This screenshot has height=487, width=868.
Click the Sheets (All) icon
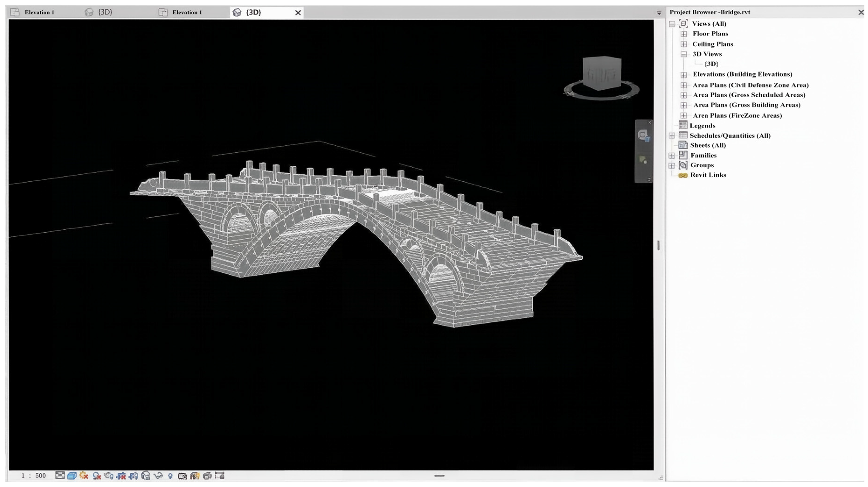coord(683,145)
